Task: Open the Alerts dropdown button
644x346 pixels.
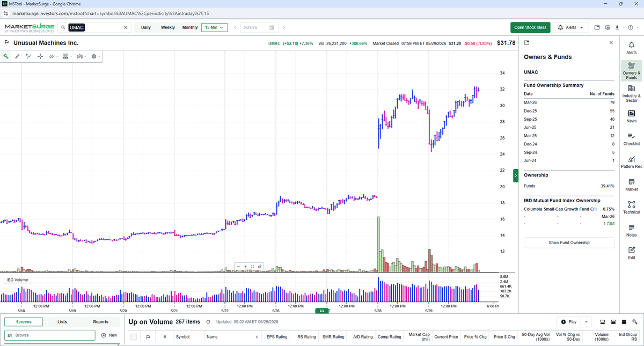Action: (x=571, y=27)
